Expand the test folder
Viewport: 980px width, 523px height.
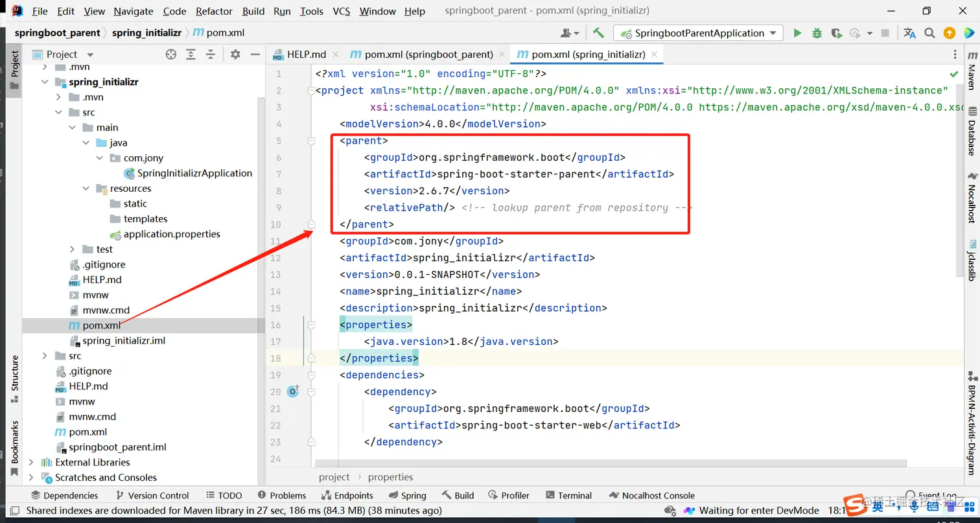tap(73, 250)
